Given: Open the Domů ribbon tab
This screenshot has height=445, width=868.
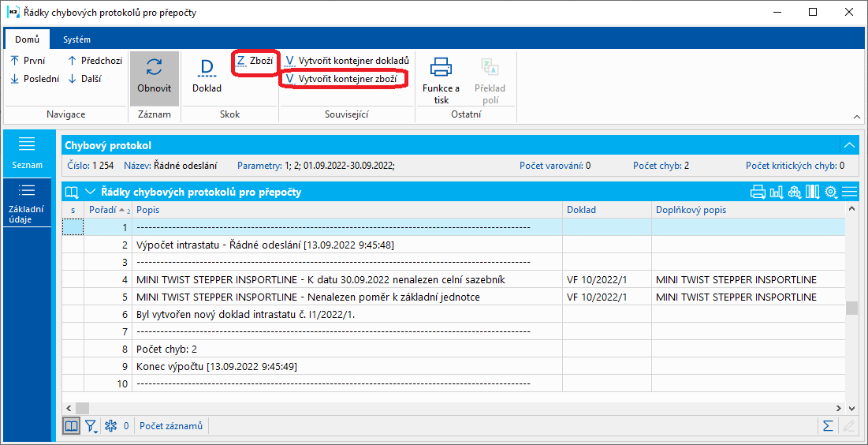Looking at the screenshot, I should (27, 39).
